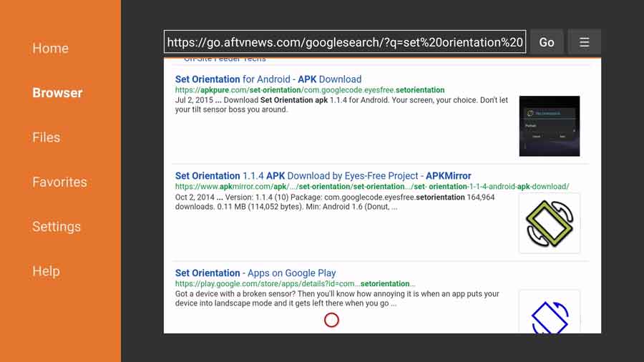Open Set Orientation Apps on Google Play link

click(x=255, y=273)
